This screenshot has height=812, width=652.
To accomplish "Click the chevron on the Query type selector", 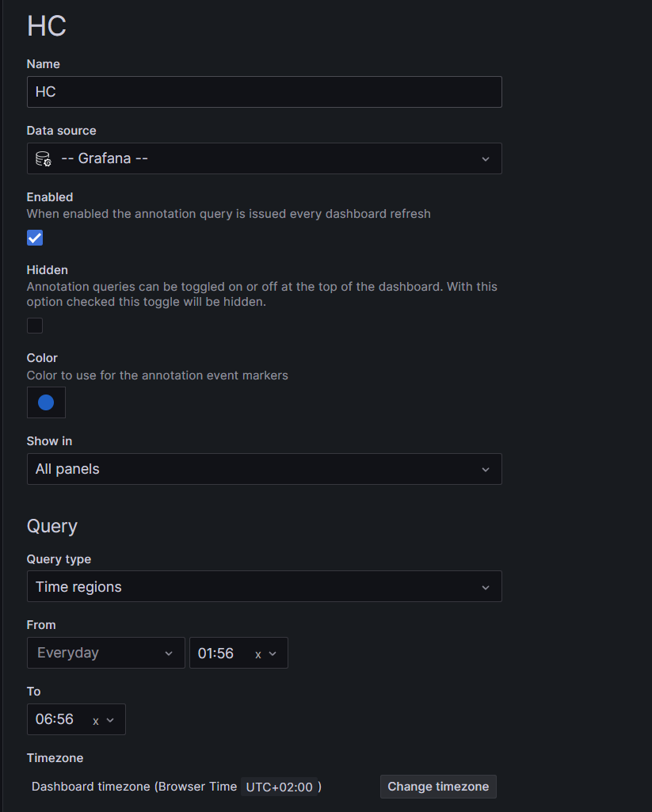I will point(486,586).
